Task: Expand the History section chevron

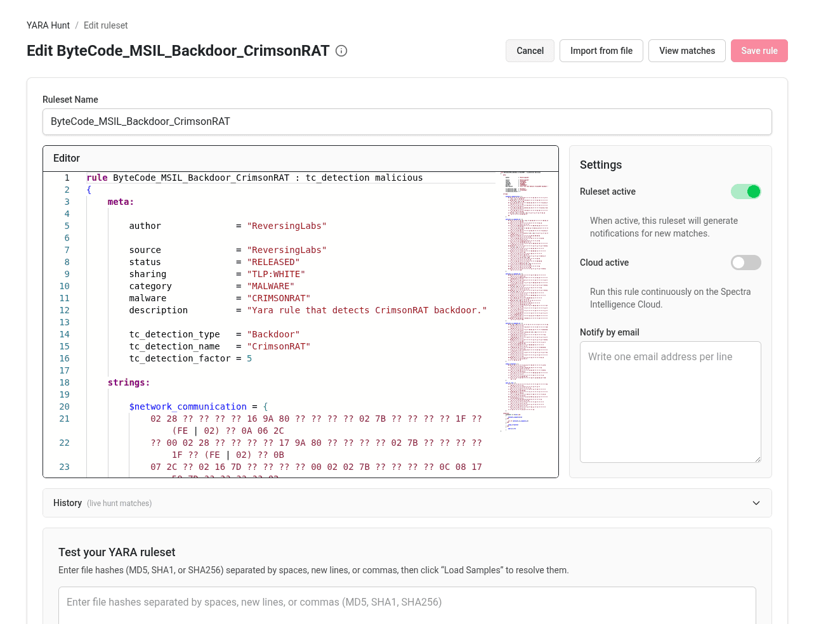Action: click(756, 503)
